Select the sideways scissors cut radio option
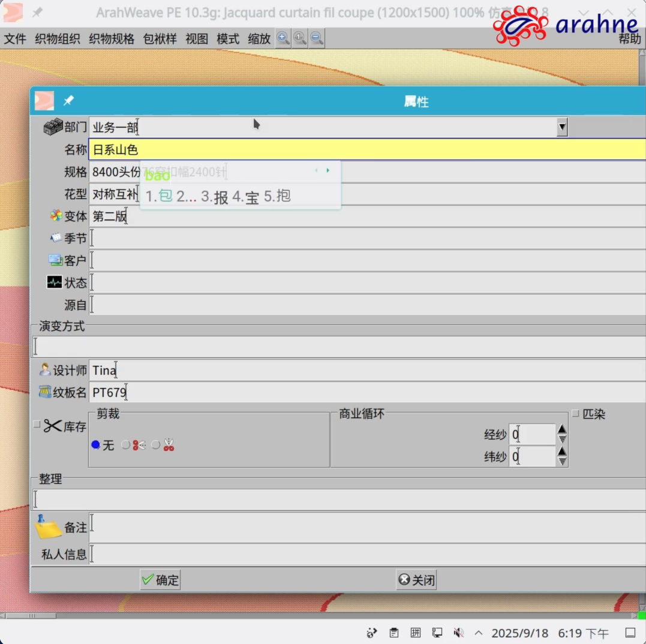 pos(125,445)
